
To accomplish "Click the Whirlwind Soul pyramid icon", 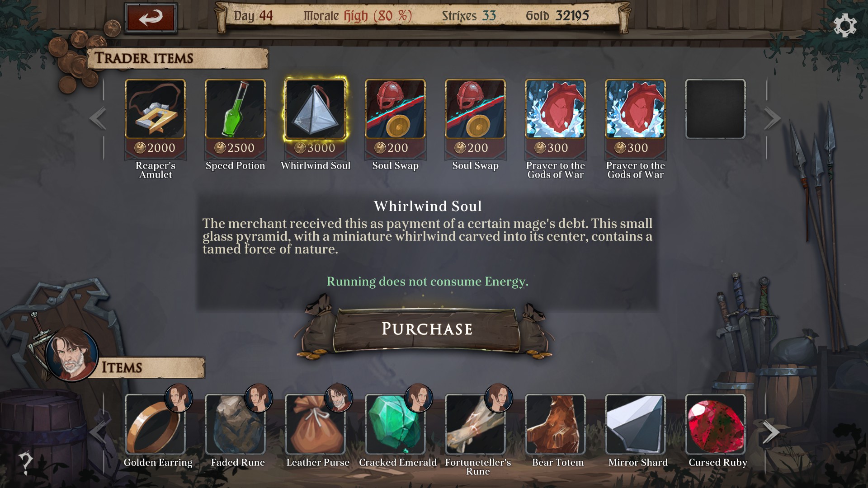I will point(316,109).
